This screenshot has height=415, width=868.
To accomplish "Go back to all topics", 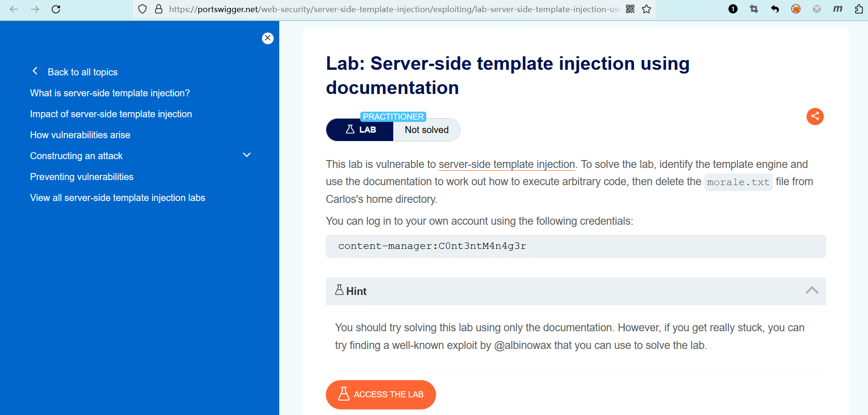I will tap(82, 72).
